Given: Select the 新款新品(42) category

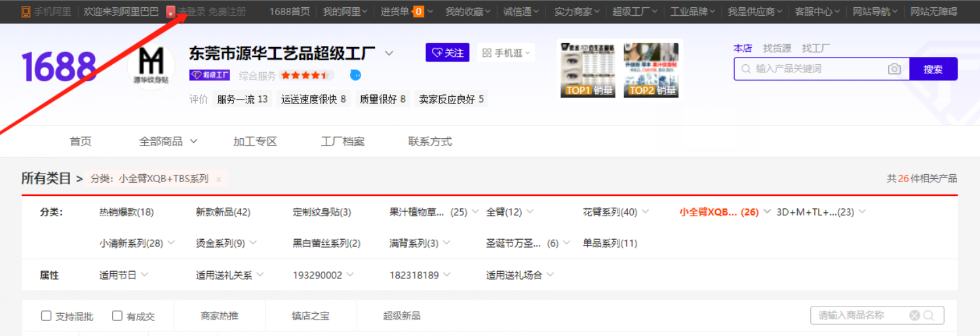Looking at the screenshot, I should (x=223, y=212).
